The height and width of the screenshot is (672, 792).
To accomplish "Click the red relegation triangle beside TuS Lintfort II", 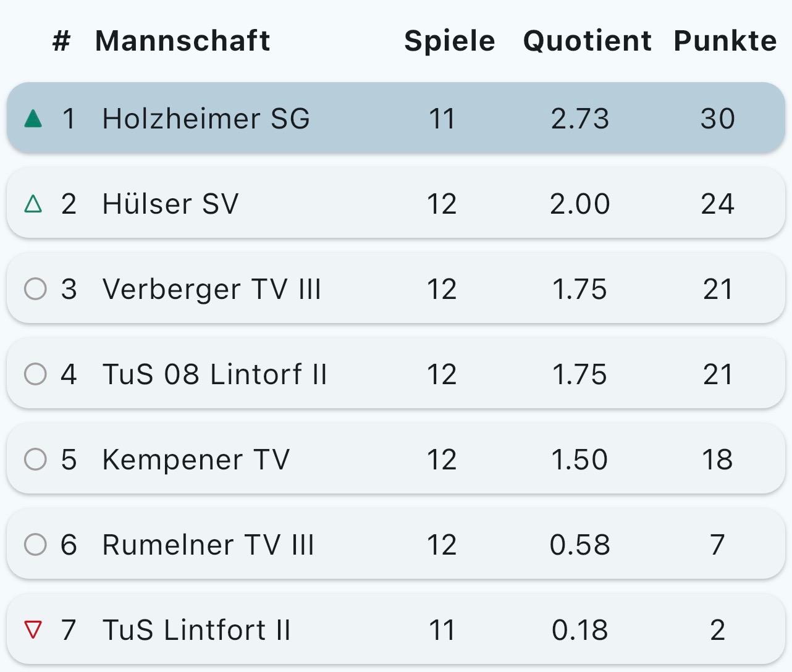I will click(x=33, y=629).
